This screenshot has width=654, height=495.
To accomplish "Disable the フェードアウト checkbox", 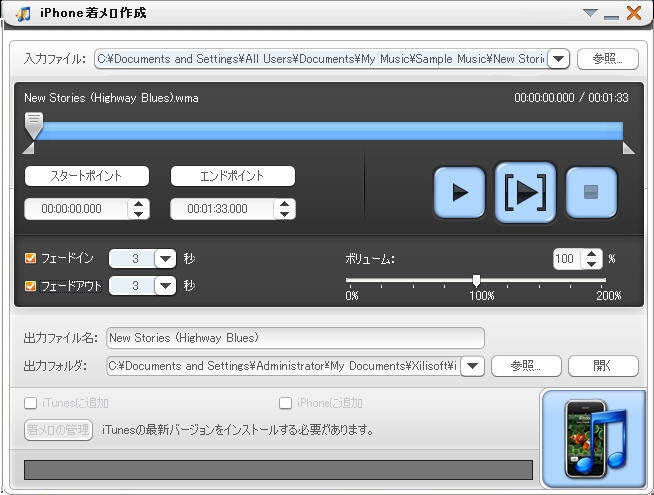I will click(30, 286).
